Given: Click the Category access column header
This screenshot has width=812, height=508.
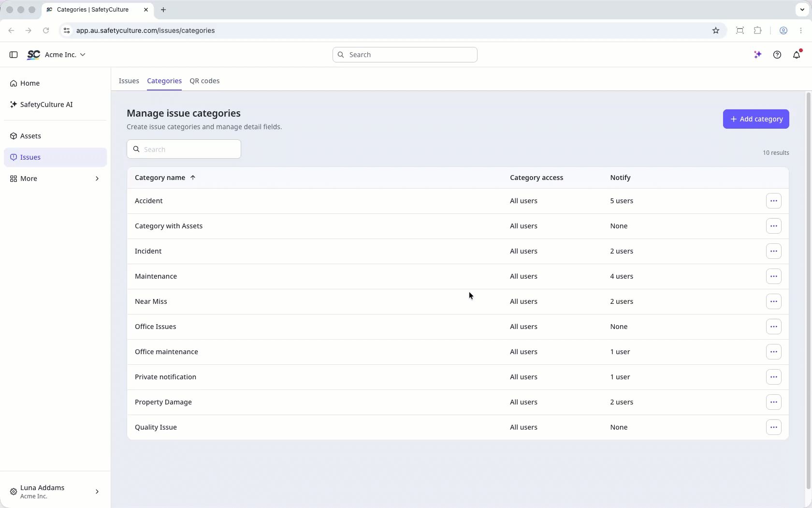Looking at the screenshot, I should pos(536,178).
